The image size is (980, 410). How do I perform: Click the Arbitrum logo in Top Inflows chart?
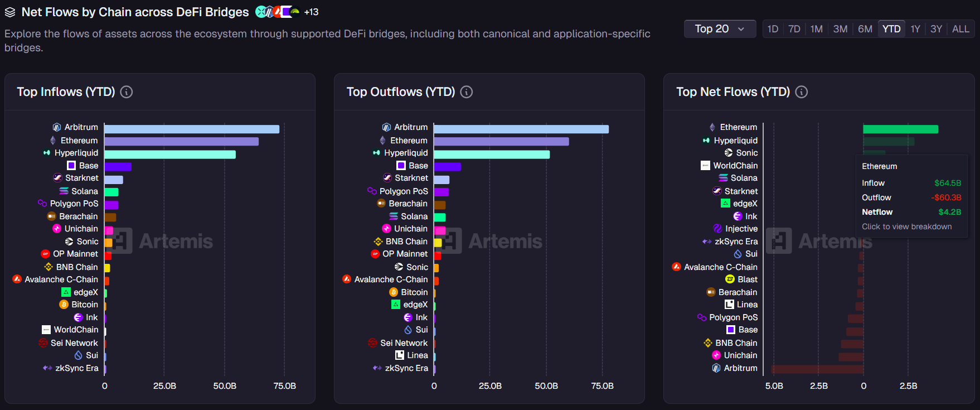57,127
